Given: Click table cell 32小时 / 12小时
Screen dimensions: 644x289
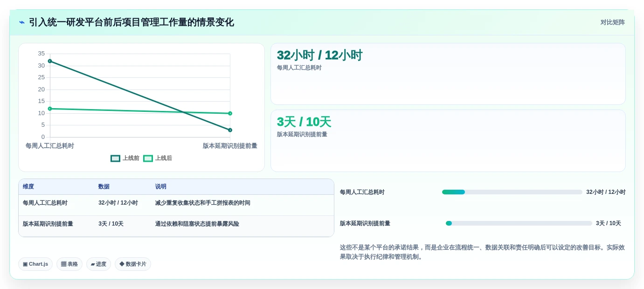Looking at the screenshot, I should [118, 203].
